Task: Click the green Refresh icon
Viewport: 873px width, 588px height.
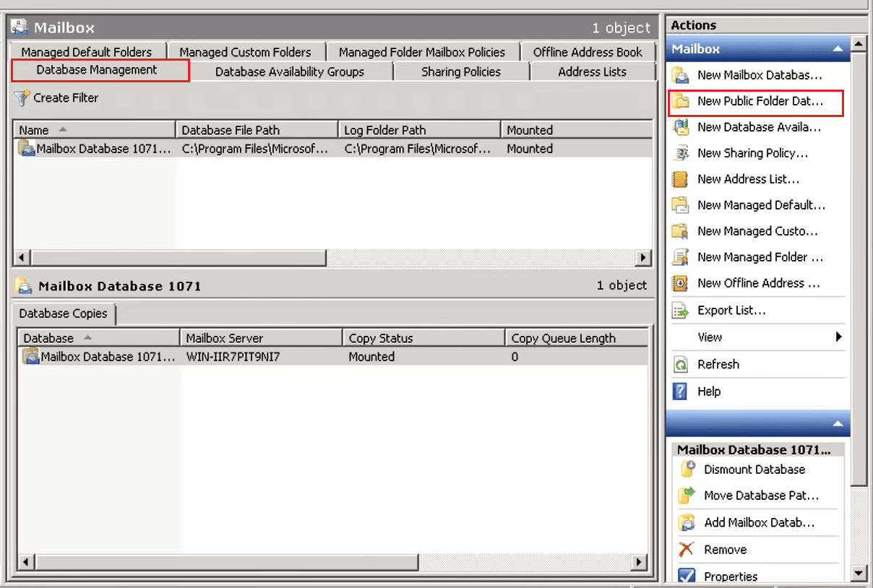Action: pos(680,365)
